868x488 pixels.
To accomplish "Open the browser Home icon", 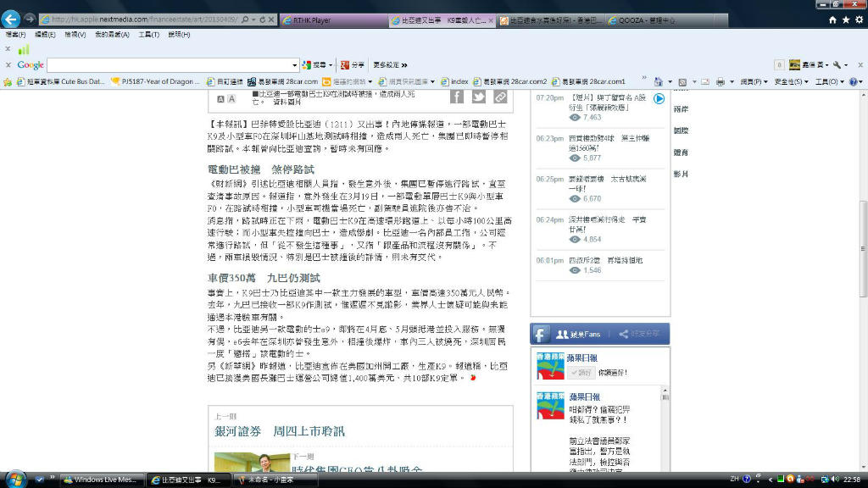I will pyautogui.click(x=832, y=20).
